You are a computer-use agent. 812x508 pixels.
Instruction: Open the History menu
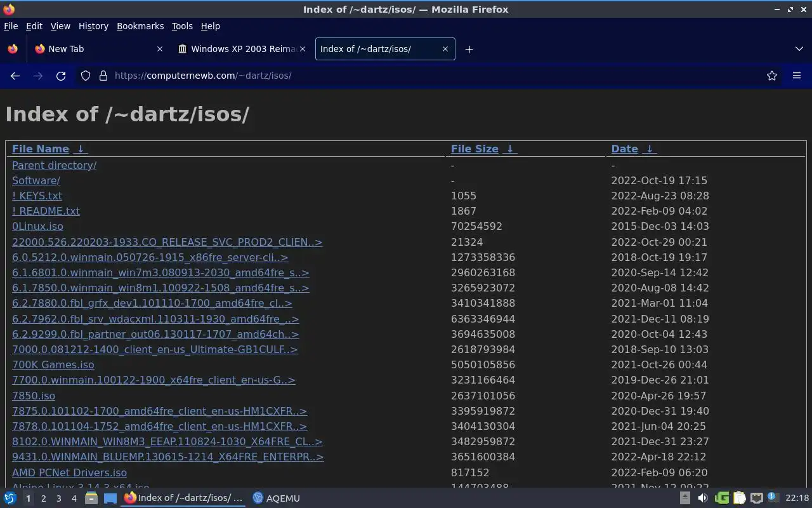(x=93, y=26)
